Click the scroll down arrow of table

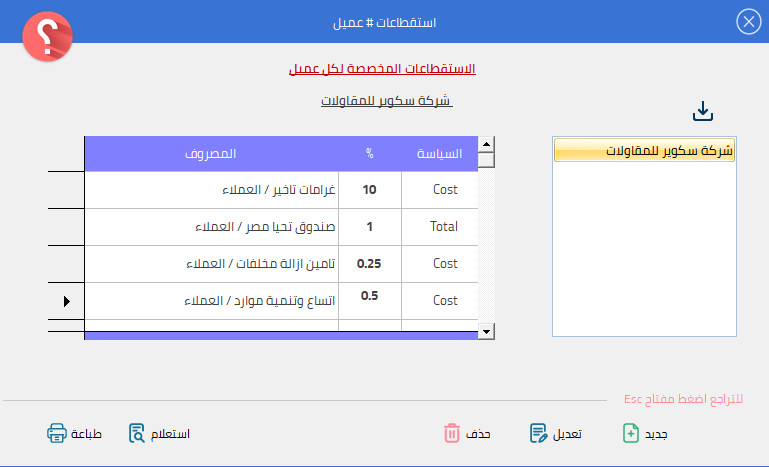[x=486, y=331]
